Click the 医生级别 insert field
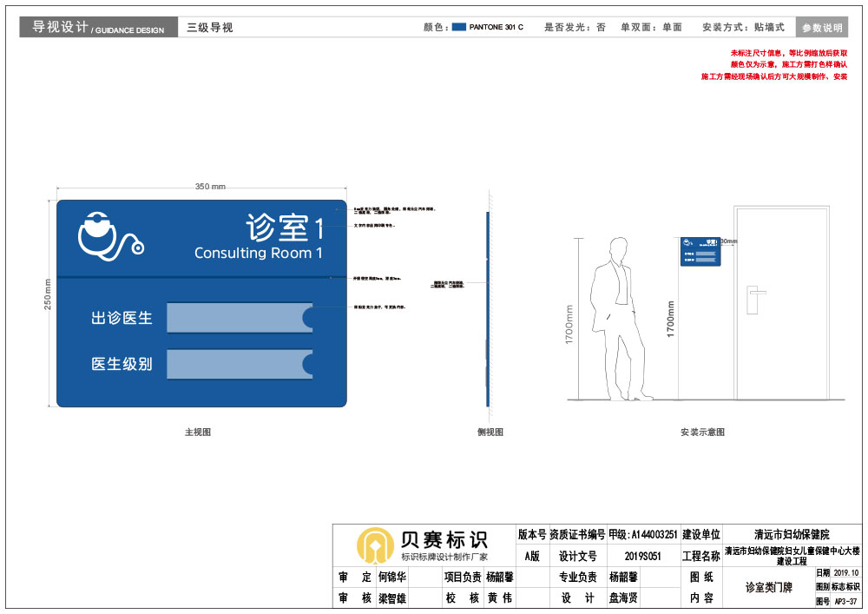The image size is (868, 614). [234, 364]
